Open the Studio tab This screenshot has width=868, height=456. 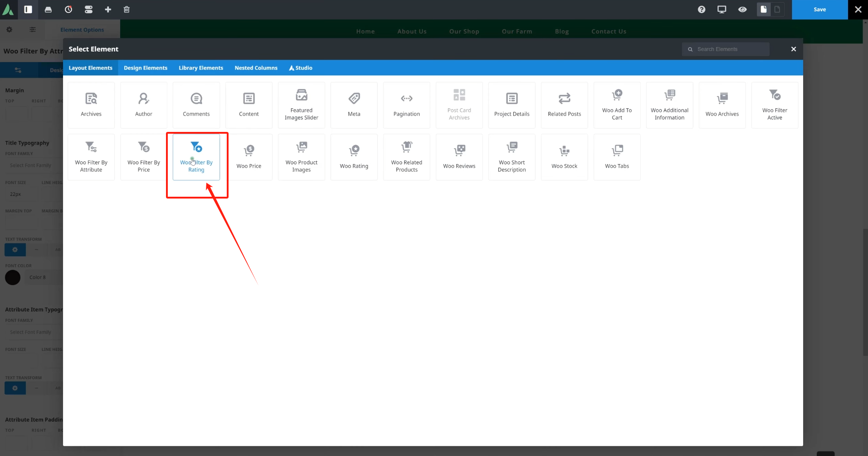point(301,68)
